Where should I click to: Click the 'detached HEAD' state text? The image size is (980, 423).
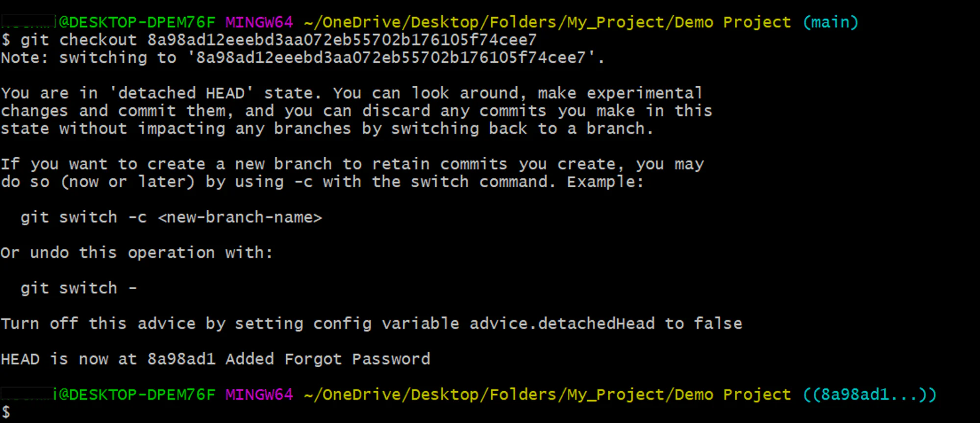181,93
